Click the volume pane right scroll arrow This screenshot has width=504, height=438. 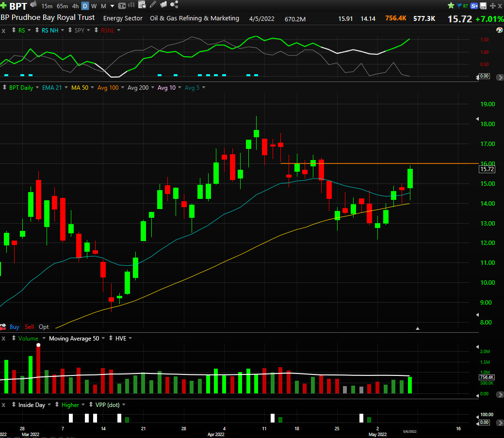tap(500, 394)
